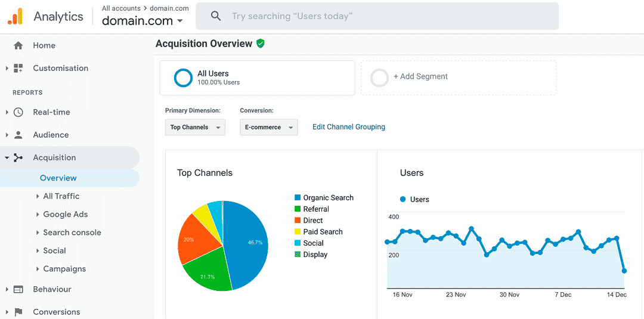Click the Conversions flag icon
This screenshot has width=644, height=319.
click(x=18, y=312)
